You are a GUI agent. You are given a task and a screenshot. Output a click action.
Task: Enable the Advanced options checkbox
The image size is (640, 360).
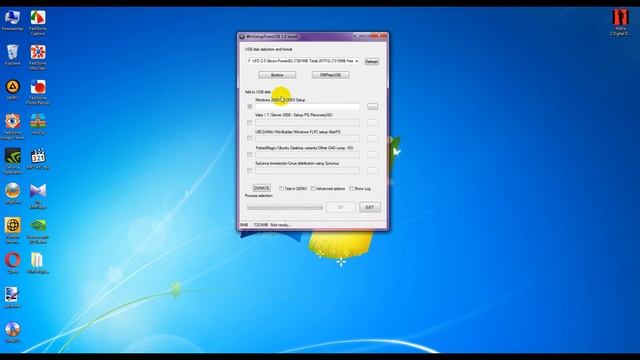point(313,189)
